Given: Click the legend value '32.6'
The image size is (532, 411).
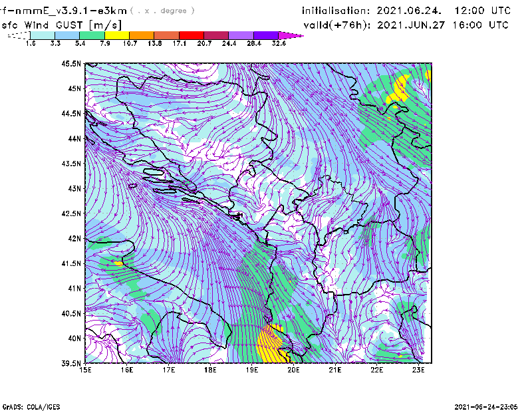Looking at the screenshot, I should pos(279,43).
